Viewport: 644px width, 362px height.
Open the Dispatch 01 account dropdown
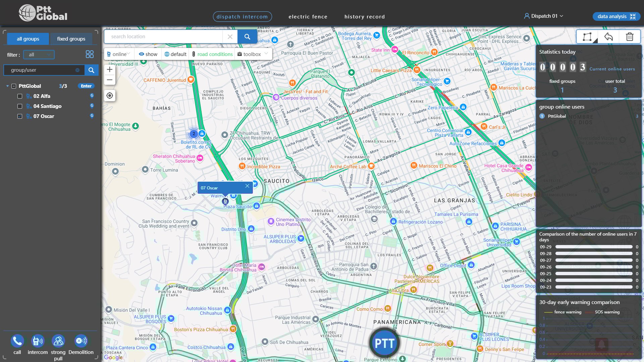point(544,16)
